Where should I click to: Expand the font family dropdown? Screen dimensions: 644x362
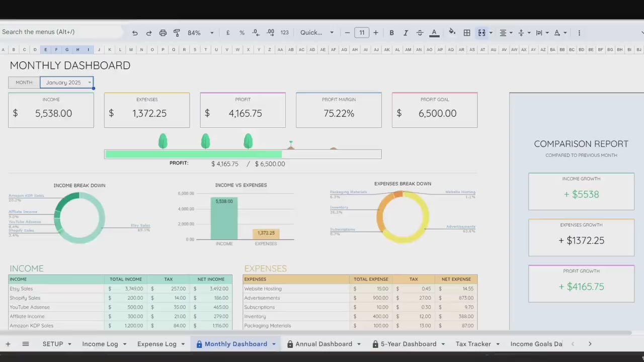point(317,33)
